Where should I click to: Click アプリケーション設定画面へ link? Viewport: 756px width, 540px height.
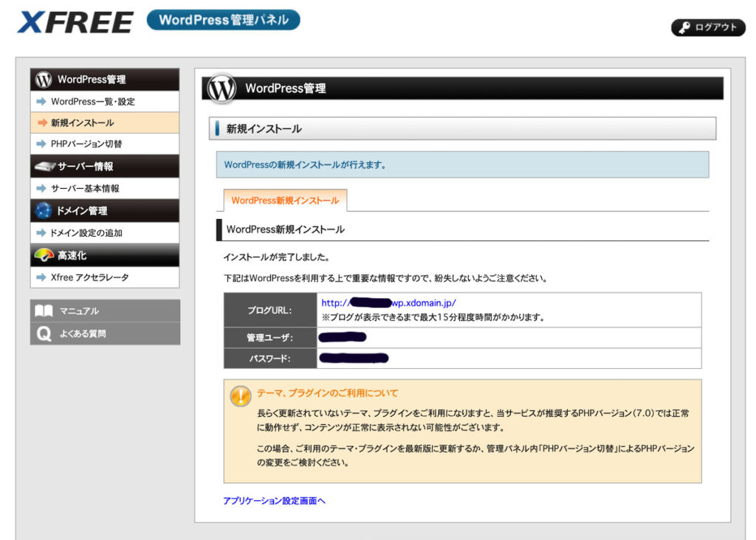tap(274, 501)
